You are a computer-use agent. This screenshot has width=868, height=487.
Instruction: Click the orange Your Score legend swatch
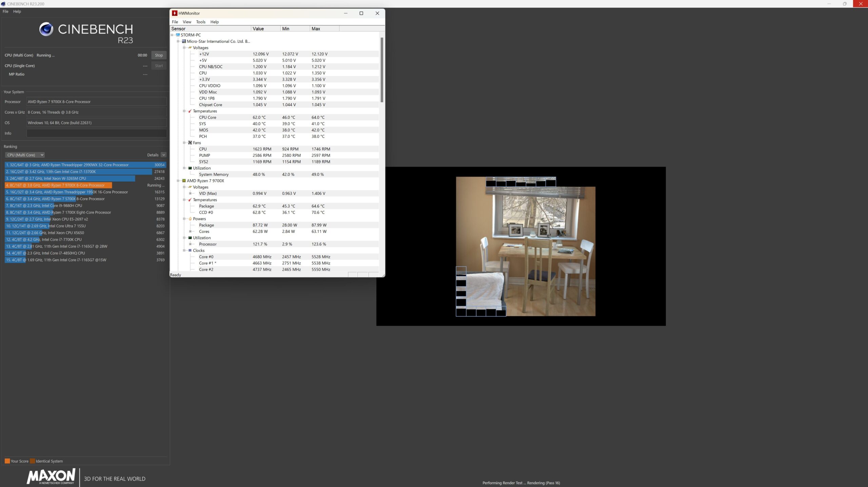(x=7, y=461)
